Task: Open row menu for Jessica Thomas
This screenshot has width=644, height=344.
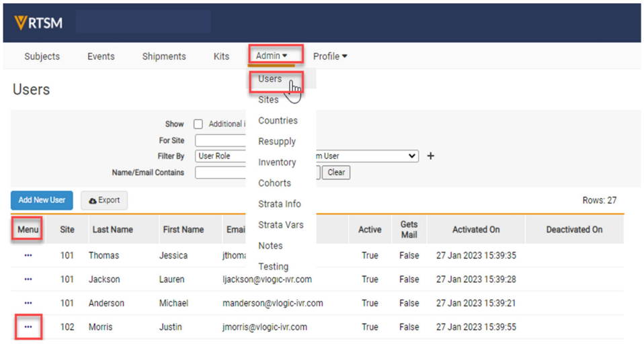Action: 28,256
